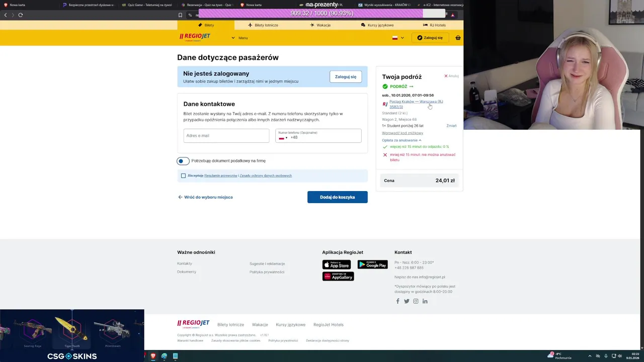Visit RegioJet Instagram page icon

click(x=416, y=301)
